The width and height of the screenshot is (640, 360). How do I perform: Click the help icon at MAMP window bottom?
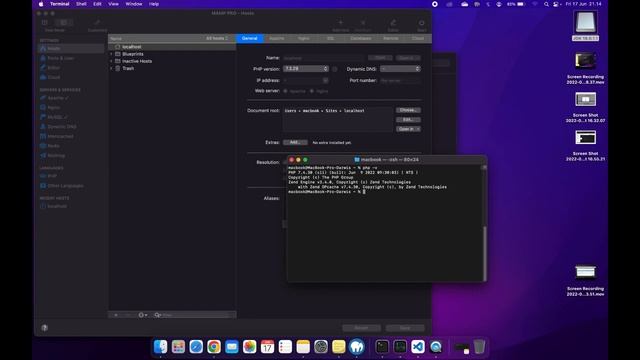44,327
